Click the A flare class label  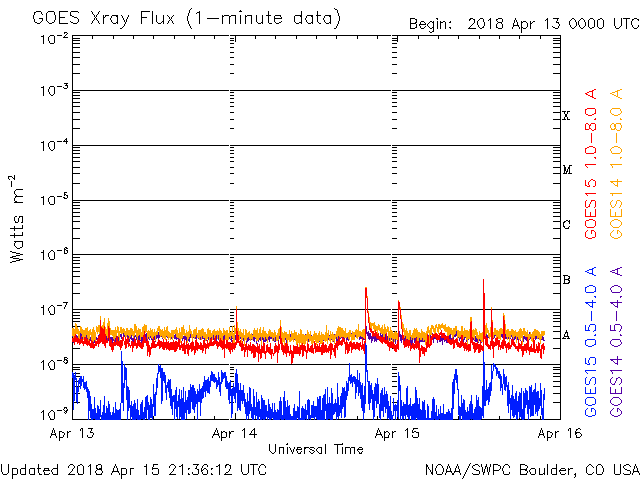pos(566,335)
